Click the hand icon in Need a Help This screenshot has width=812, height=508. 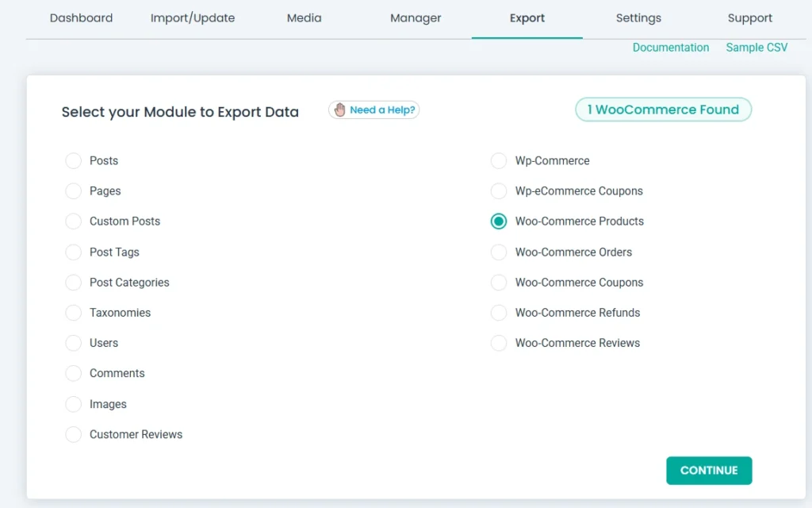[x=340, y=110]
